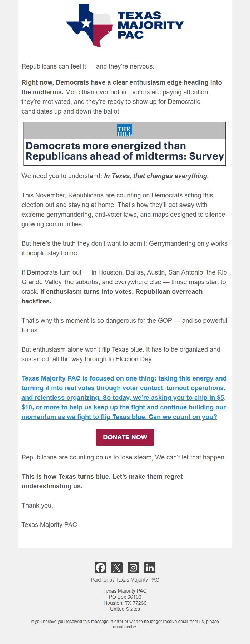Viewport: 250px width, 644px height.
Task: Click the "PO Box 66100" address line
Action: 125,597
